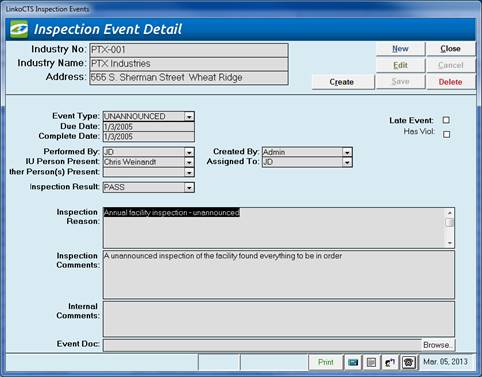Screen dimensions: 482x377
Task: Open the document notes icon in the status bar
Action: 371,362
